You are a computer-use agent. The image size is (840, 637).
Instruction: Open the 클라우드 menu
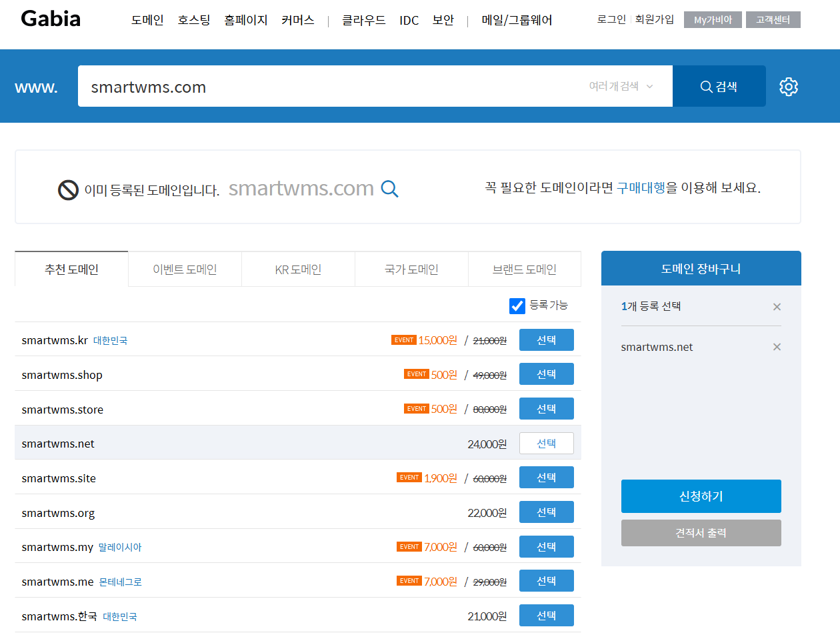click(364, 20)
